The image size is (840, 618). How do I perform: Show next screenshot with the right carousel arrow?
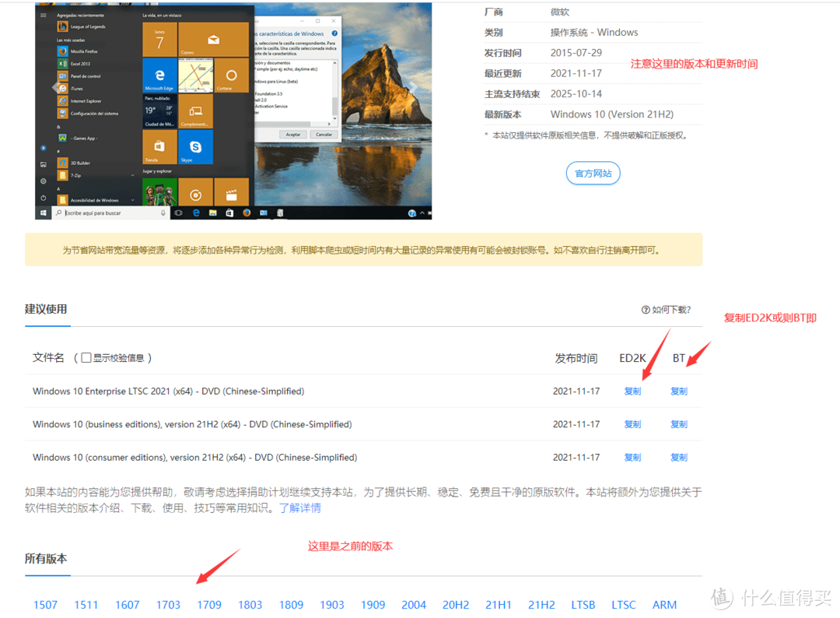tap(413, 89)
